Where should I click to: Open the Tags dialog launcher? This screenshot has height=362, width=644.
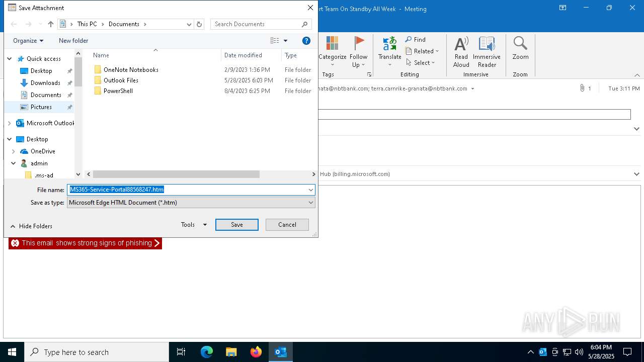coord(369,74)
